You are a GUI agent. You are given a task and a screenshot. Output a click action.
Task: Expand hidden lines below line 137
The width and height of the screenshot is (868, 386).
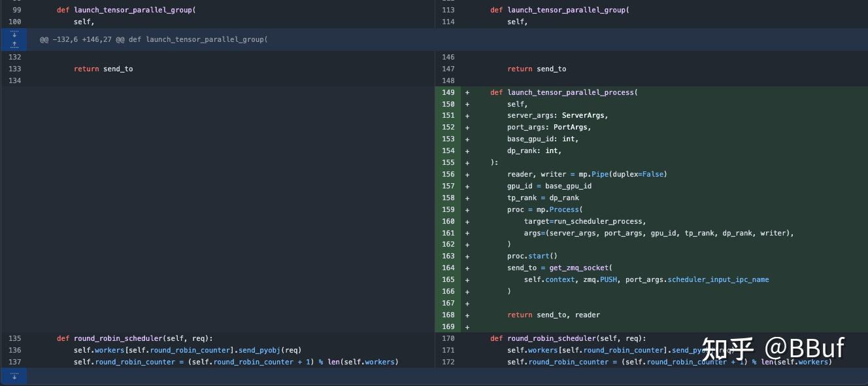pyautogui.click(x=14, y=376)
